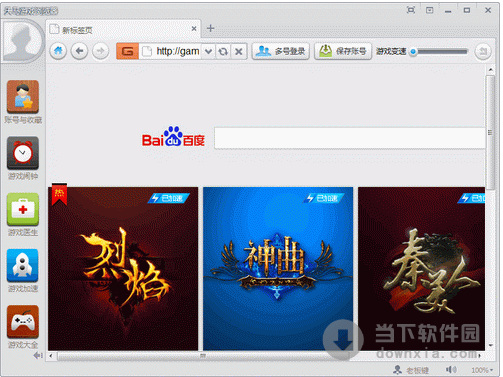The height and width of the screenshot is (377, 503).
Task: Launch the 游戏加速 rocket icon
Action: [23, 265]
